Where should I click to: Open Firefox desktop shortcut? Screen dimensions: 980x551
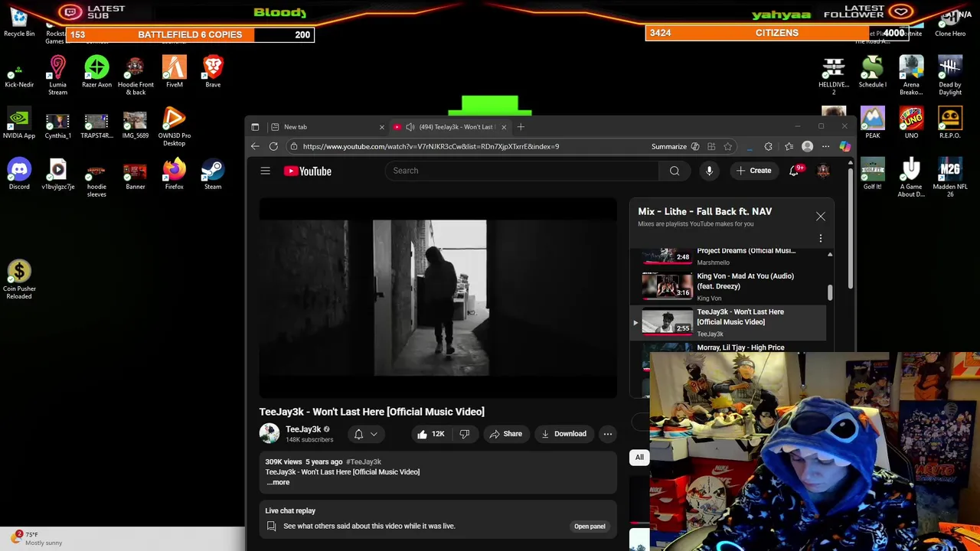point(174,174)
